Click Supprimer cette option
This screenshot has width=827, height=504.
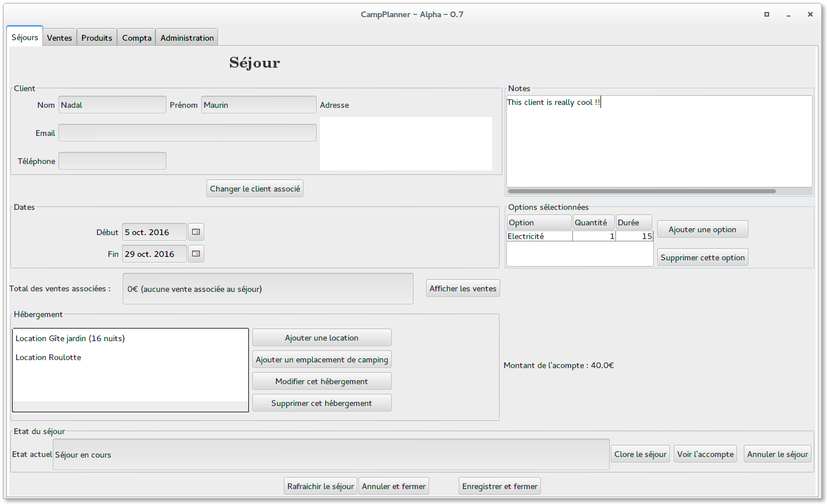point(702,257)
